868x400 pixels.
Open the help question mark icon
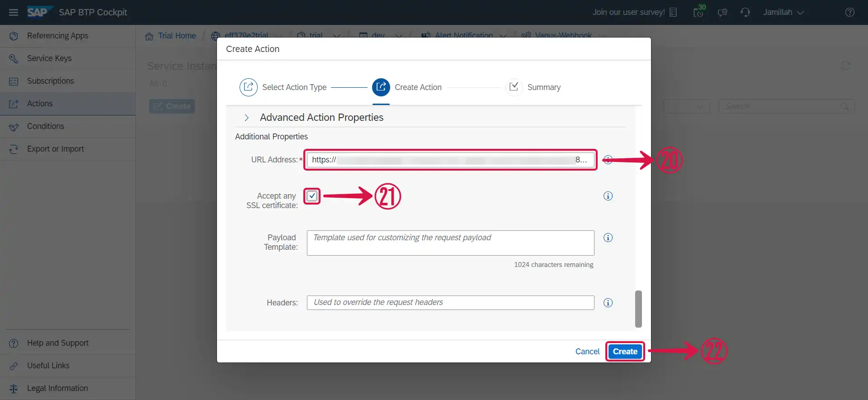[x=850, y=12]
